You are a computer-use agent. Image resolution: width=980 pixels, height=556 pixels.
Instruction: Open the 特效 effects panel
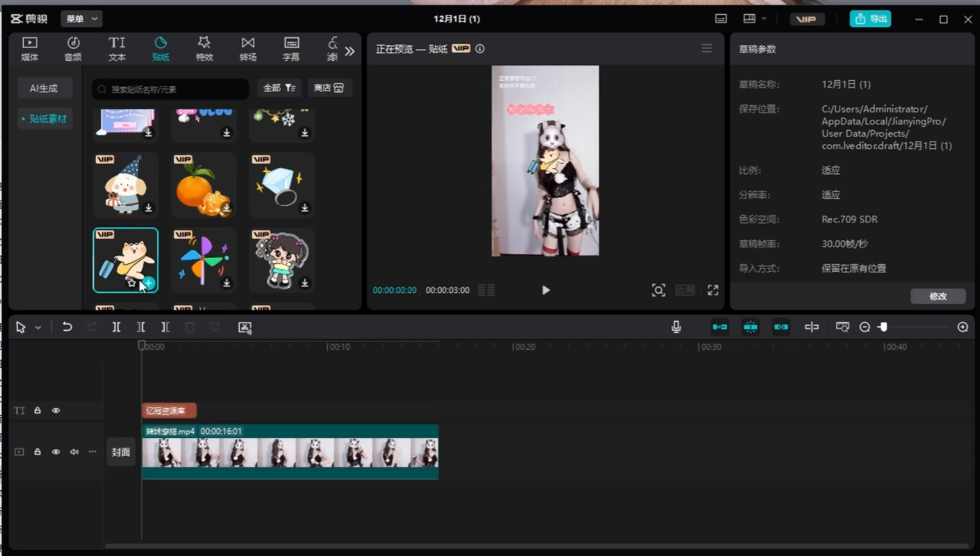tap(203, 48)
